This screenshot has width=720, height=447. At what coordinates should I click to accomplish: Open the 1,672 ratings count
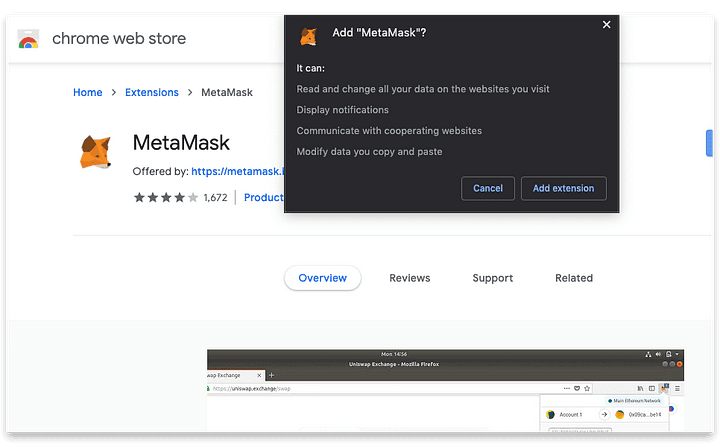(215, 198)
